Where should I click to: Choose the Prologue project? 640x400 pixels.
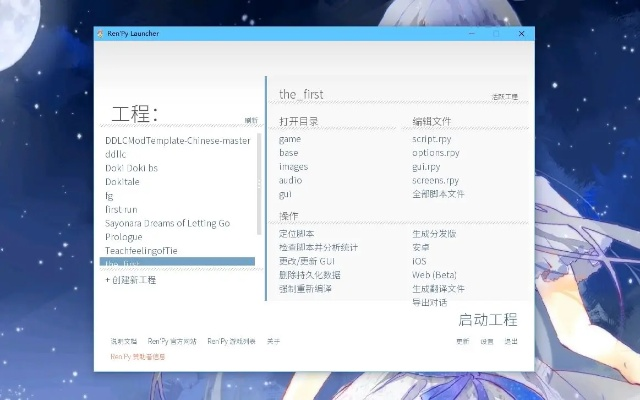(124, 237)
